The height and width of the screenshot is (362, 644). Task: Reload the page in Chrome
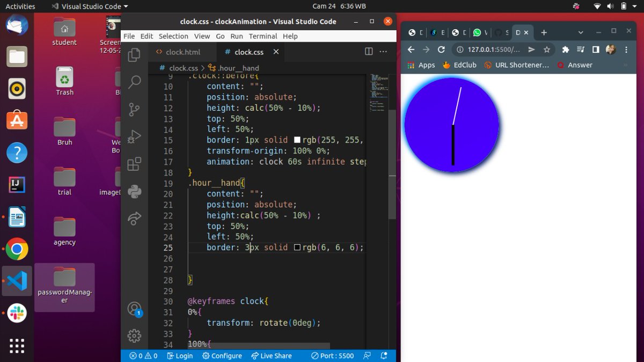[x=441, y=49]
